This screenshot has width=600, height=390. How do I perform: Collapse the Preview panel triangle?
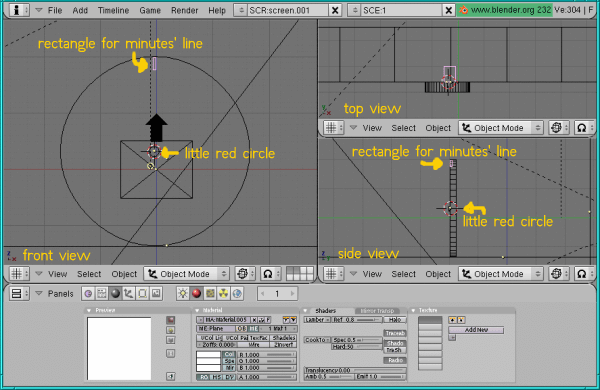[89, 310]
